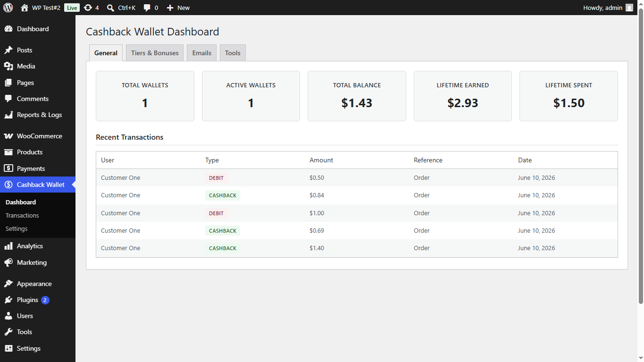
Task: Click the Plugins update count badge
Action: (x=45, y=300)
